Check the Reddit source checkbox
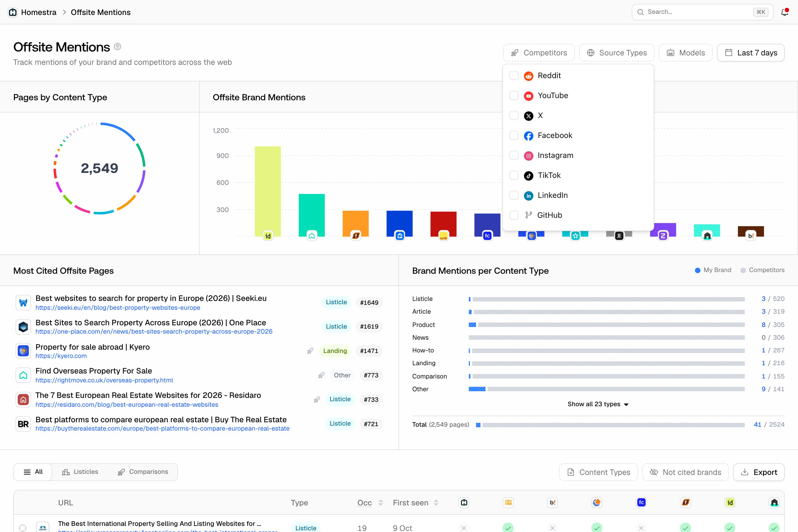 pos(514,75)
